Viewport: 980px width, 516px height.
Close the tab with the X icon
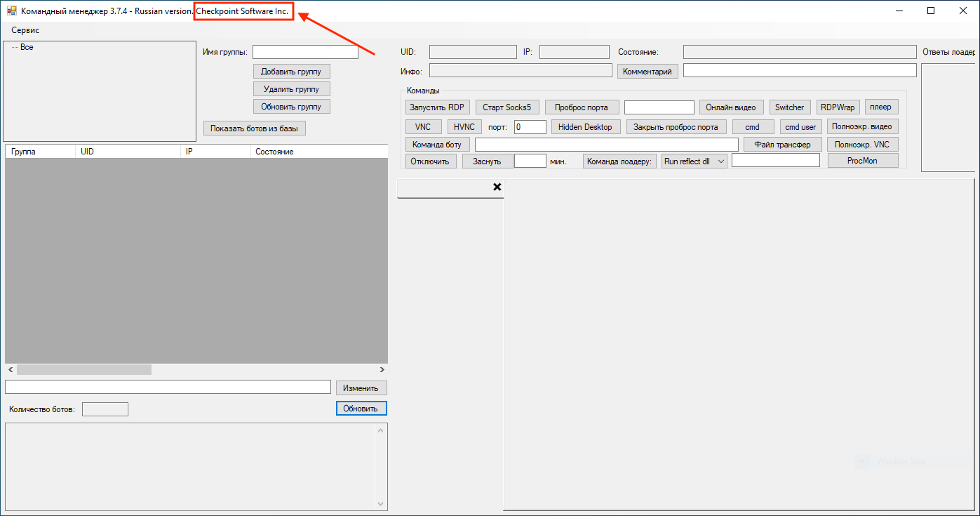[x=497, y=187]
